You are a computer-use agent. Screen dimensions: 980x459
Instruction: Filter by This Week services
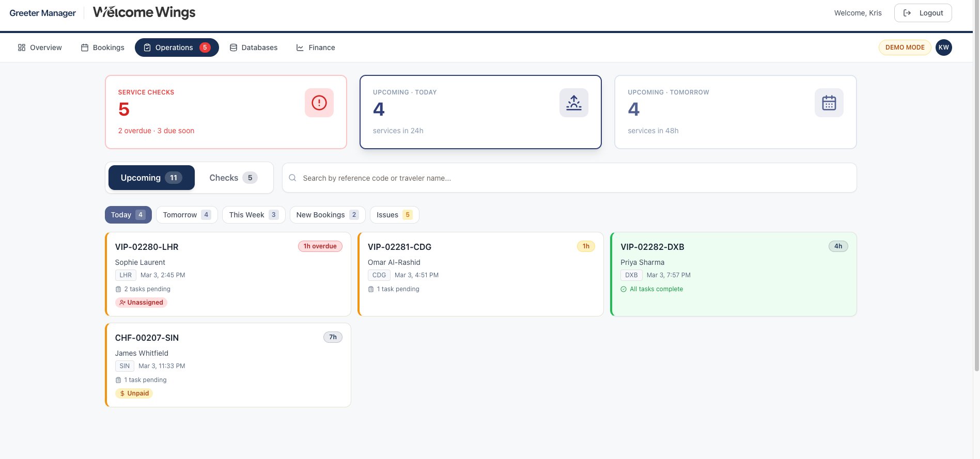[253, 215]
